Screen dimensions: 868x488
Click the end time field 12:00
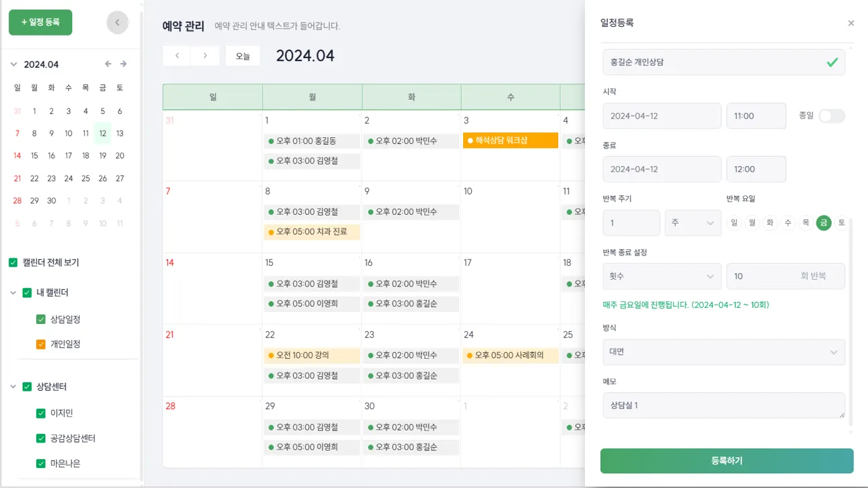coord(756,169)
